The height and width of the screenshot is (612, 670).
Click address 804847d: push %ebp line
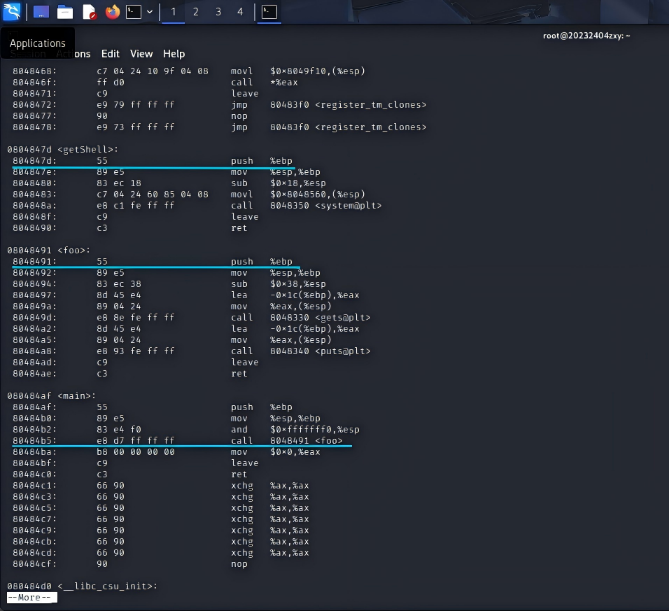[153, 161]
